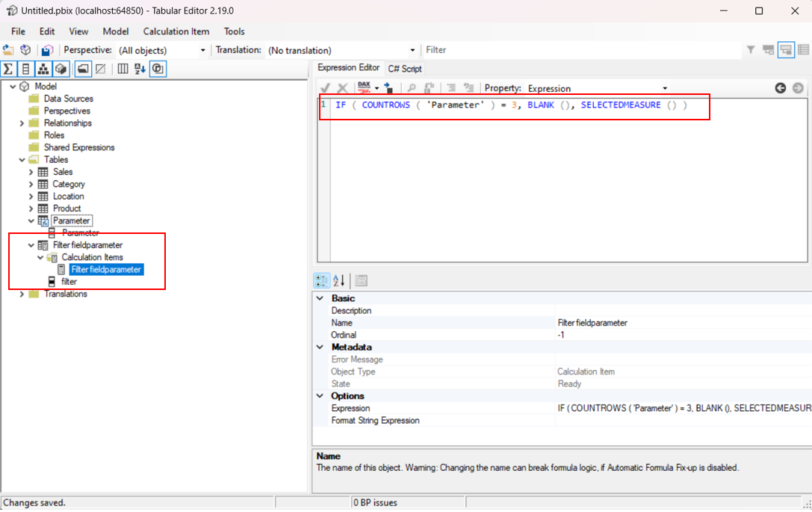This screenshot has height=512, width=812.
Task: Click the rightmost list layout icon
Action: click(x=803, y=50)
